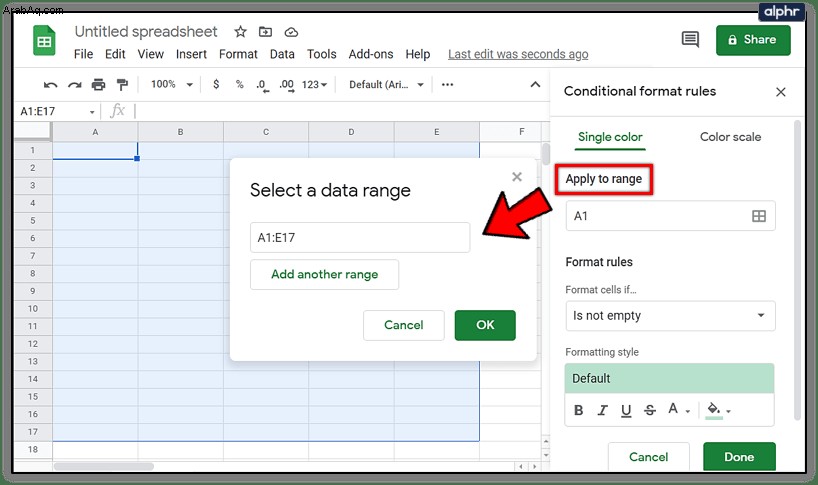Open the zoom 100% dropdown

pyautogui.click(x=172, y=84)
